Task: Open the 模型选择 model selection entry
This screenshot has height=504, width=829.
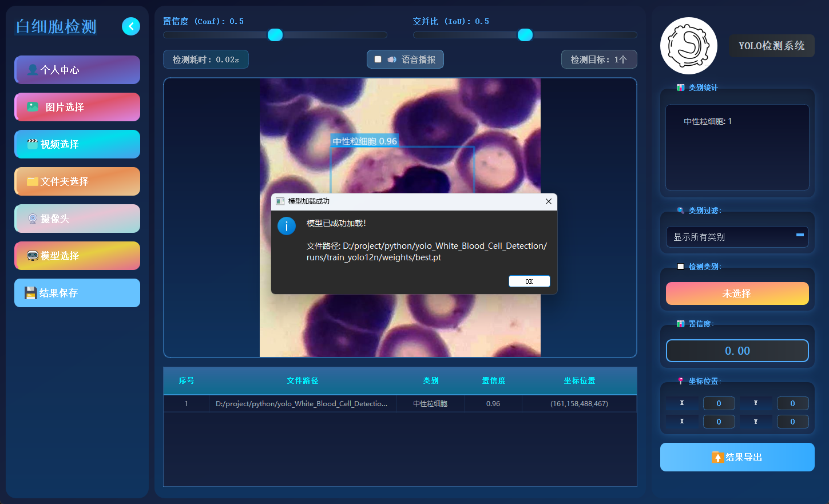Action: click(x=77, y=256)
